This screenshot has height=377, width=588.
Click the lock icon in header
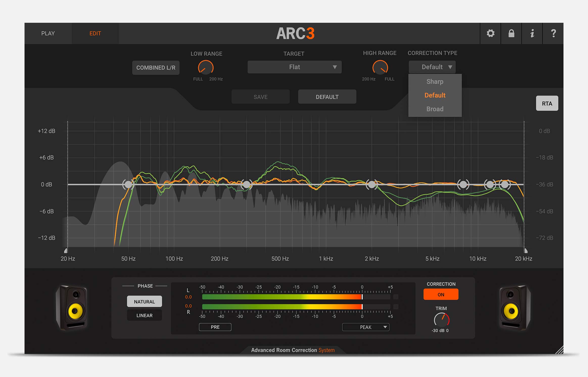pos(511,33)
